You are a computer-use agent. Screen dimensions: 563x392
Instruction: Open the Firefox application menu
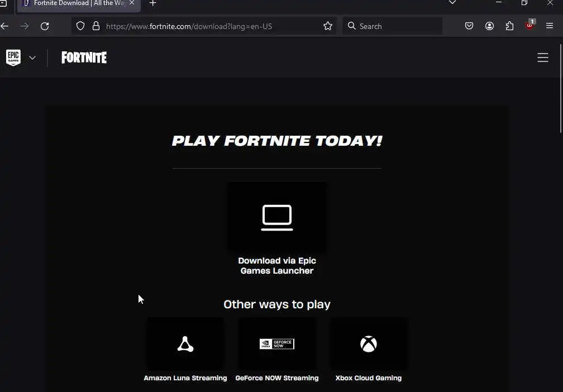(550, 26)
